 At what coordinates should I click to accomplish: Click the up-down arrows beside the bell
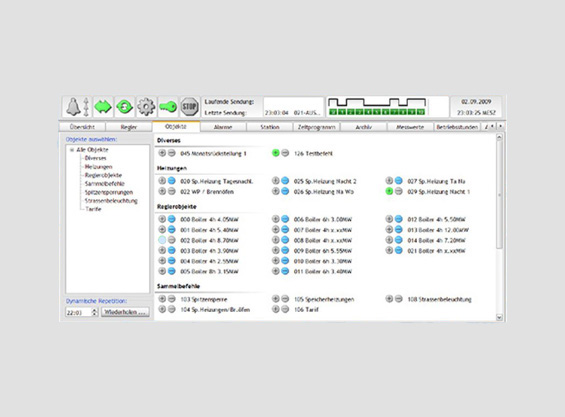[x=86, y=107]
